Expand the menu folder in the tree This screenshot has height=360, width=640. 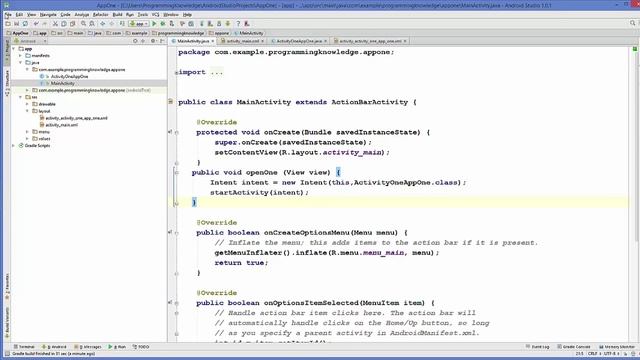point(27,132)
